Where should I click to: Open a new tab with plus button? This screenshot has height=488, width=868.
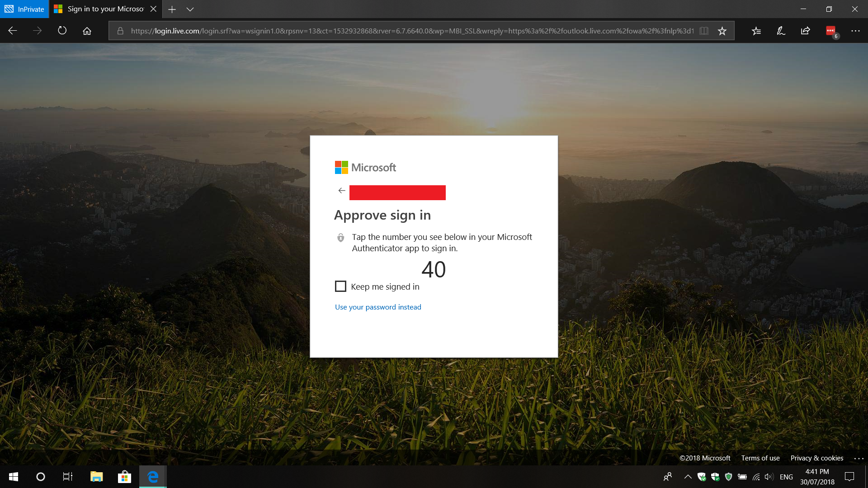click(x=172, y=9)
